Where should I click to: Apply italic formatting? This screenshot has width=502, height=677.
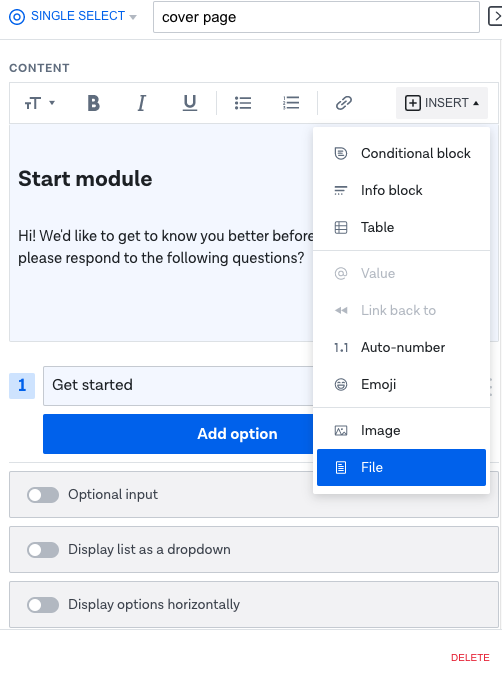coord(141,103)
